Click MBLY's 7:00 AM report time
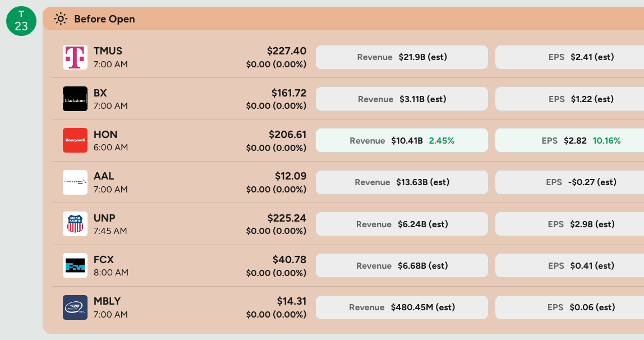644x340 pixels. [x=111, y=314]
